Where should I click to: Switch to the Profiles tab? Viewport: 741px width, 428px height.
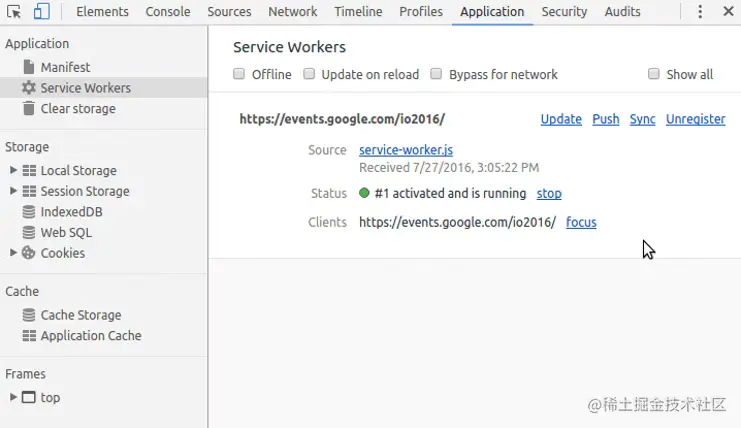(x=421, y=12)
